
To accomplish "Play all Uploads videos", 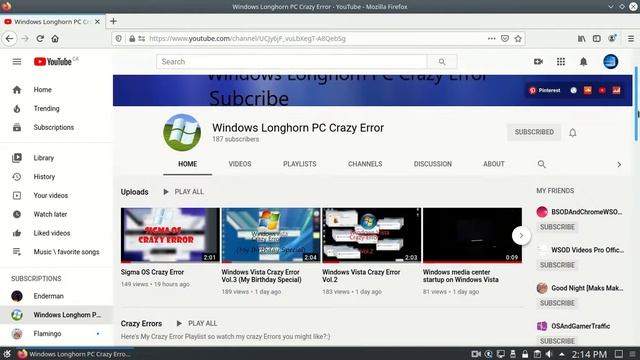I will [x=183, y=192].
